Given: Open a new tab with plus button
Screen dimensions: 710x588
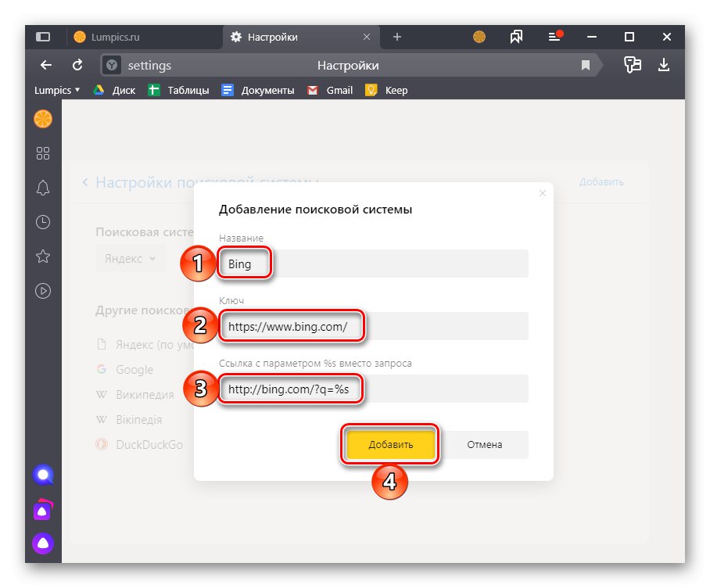Looking at the screenshot, I should [x=397, y=37].
